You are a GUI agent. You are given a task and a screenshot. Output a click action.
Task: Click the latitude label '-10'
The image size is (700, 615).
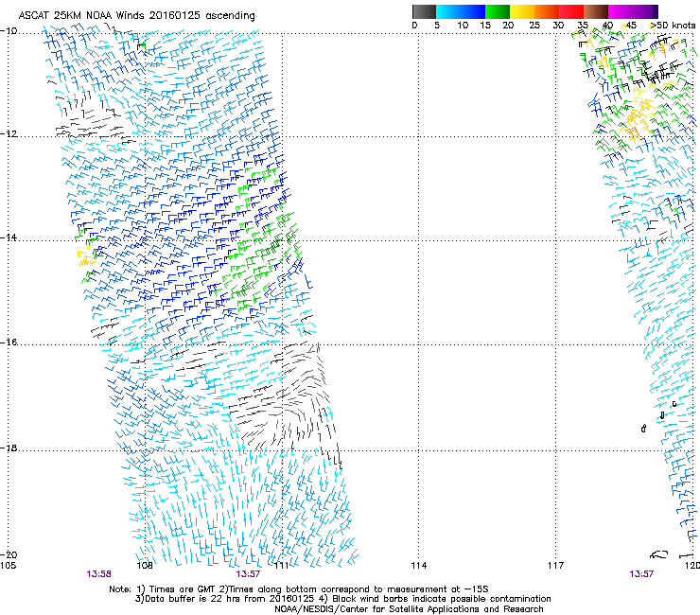pyautogui.click(x=9, y=31)
